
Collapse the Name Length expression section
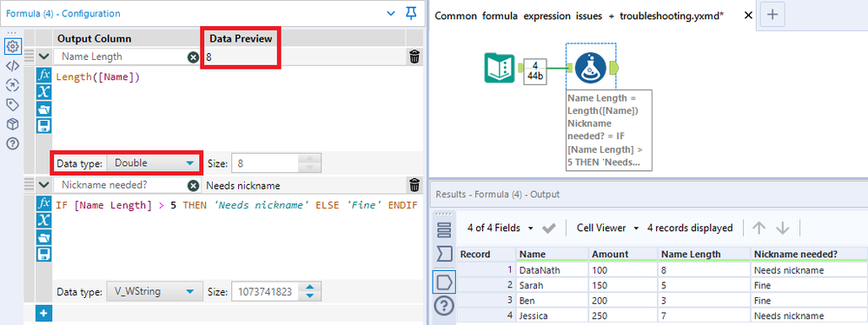(44, 56)
